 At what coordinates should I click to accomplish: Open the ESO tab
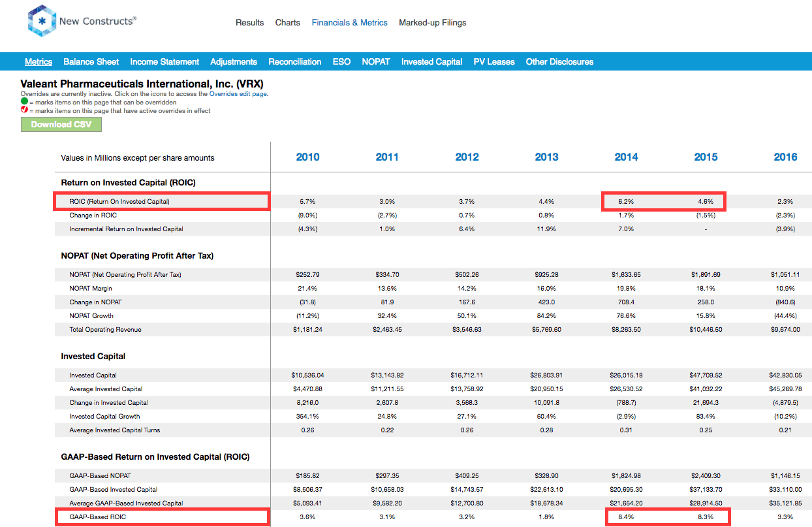point(341,61)
